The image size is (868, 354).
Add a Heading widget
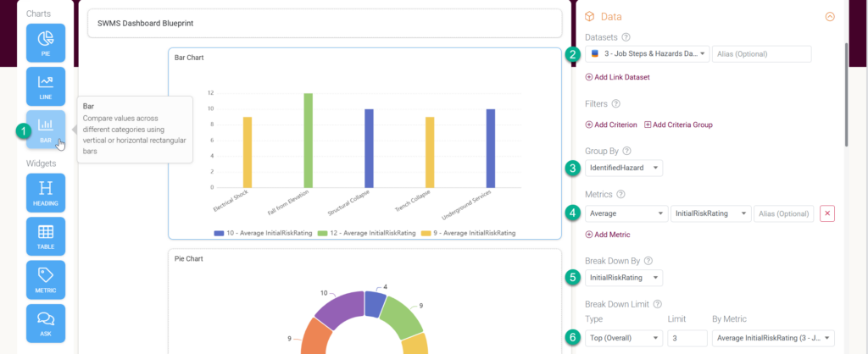(46, 193)
